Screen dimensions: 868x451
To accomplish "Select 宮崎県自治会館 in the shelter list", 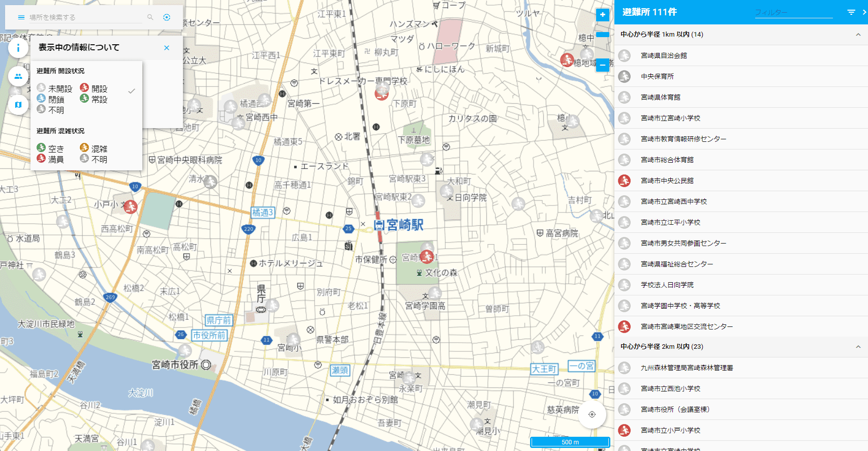I will click(x=741, y=55).
